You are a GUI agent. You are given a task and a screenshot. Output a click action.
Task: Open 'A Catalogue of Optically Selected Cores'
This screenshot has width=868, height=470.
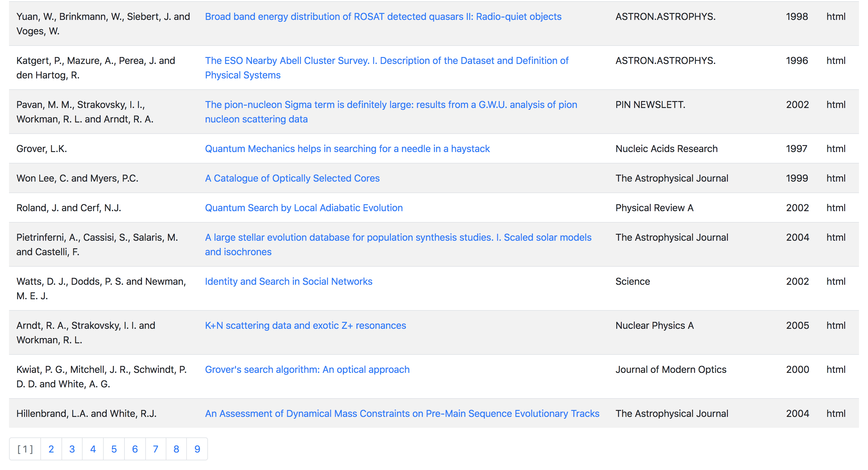[x=292, y=178]
